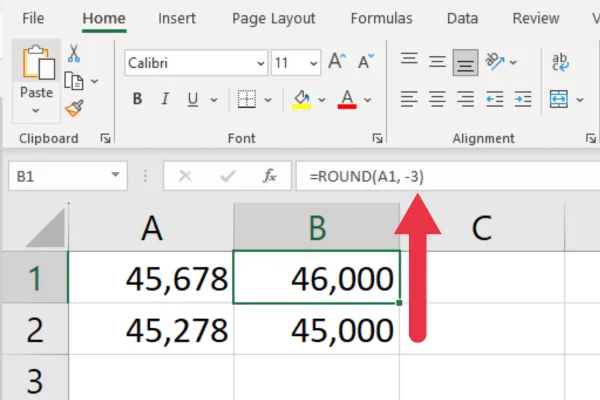Open the Orientation text-angle icon
600x400 pixels.
pos(495,61)
